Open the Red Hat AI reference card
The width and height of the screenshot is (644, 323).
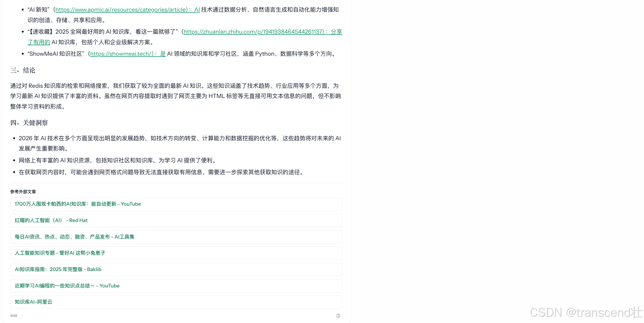[x=51, y=220]
